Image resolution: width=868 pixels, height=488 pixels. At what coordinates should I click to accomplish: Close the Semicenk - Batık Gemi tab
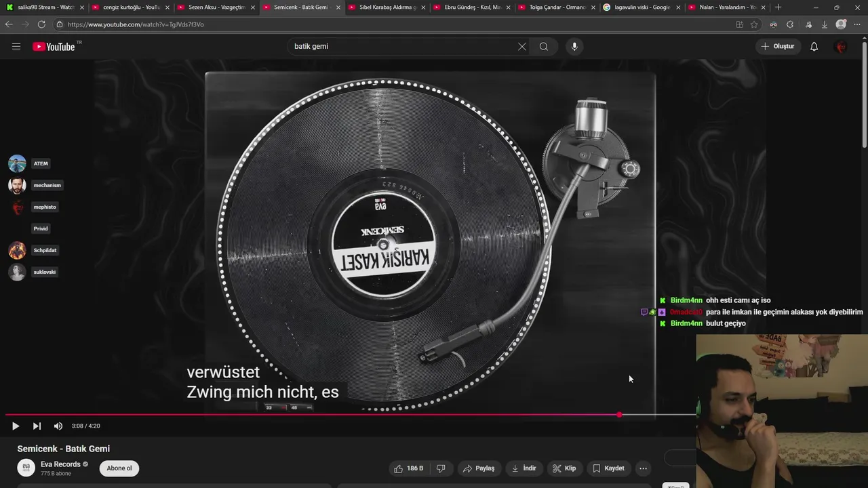click(x=338, y=7)
